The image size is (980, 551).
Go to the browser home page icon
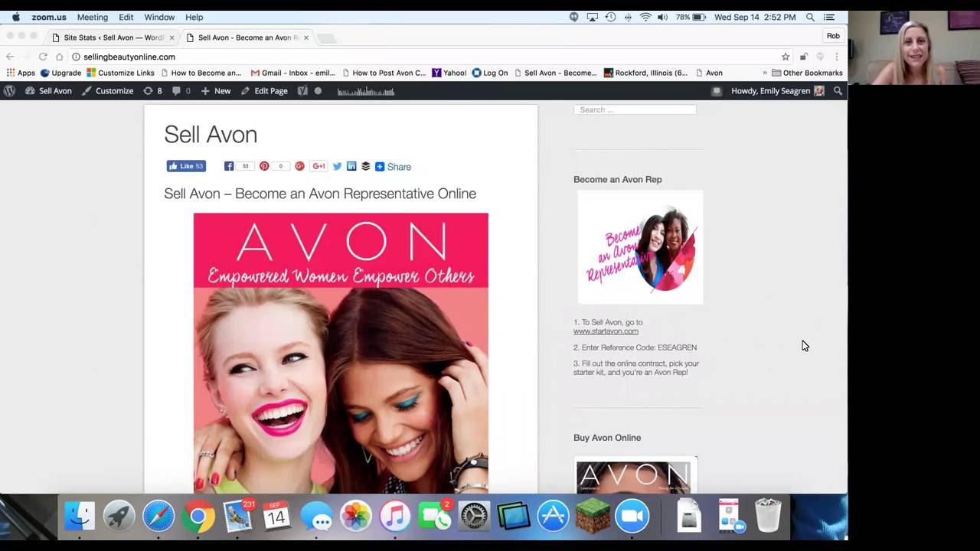click(59, 57)
